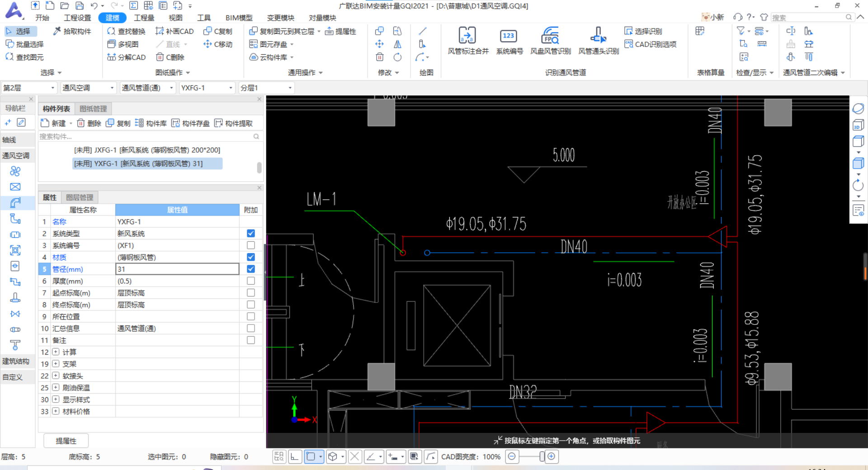Click the C移动 tool
Viewport: 868px width, 470px height.
coord(218,44)
